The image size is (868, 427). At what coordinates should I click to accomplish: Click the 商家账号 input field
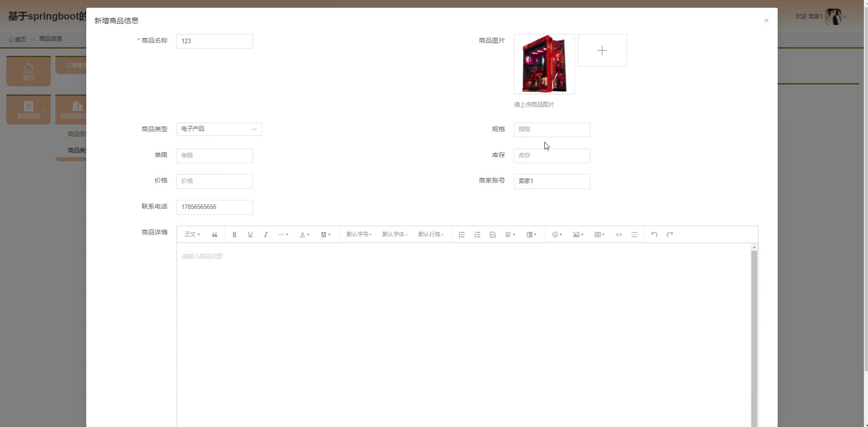552,181
